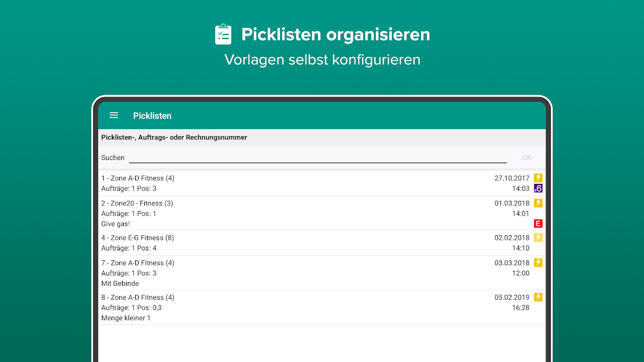Click the Picklisten title in app bar

[x=152, y=116]
